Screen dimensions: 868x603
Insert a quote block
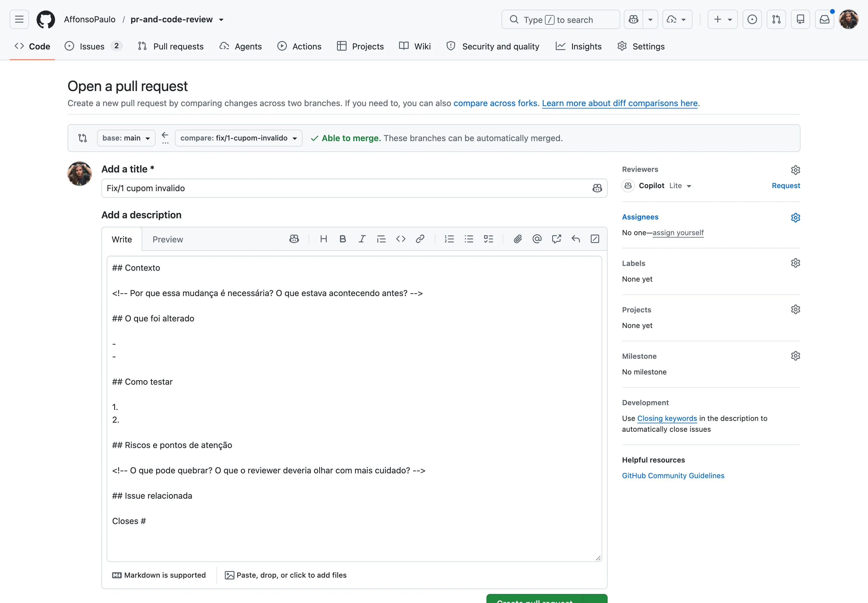tap(381, 239)
